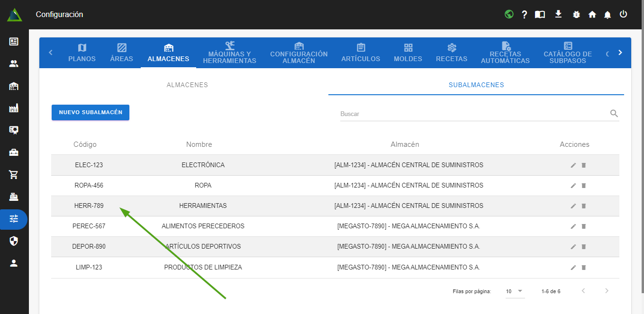Image resolution: width=644 pixels, height=314 pixels.
Task: Select the ALMACENES sub-tab
Action: [187, 85]
